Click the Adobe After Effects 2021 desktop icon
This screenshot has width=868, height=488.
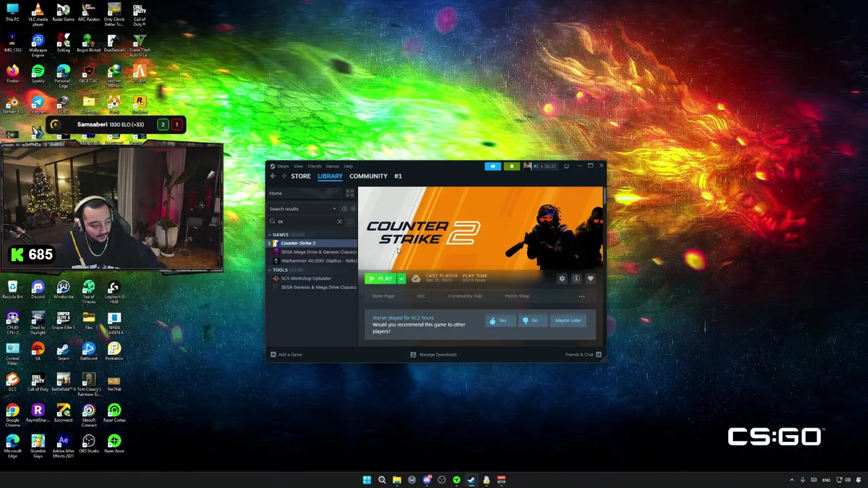63,446
